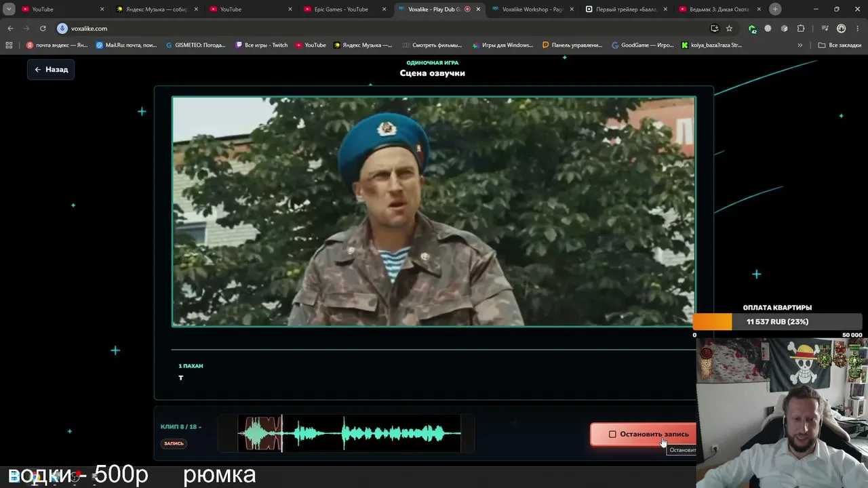Click the browser forward arrow

pyautogui.click(x=26, y=28)
